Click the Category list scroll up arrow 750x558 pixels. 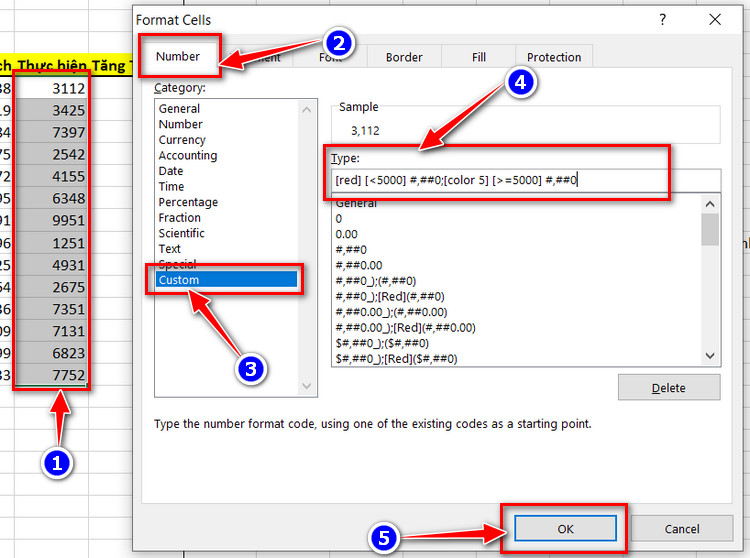point(307,110)
